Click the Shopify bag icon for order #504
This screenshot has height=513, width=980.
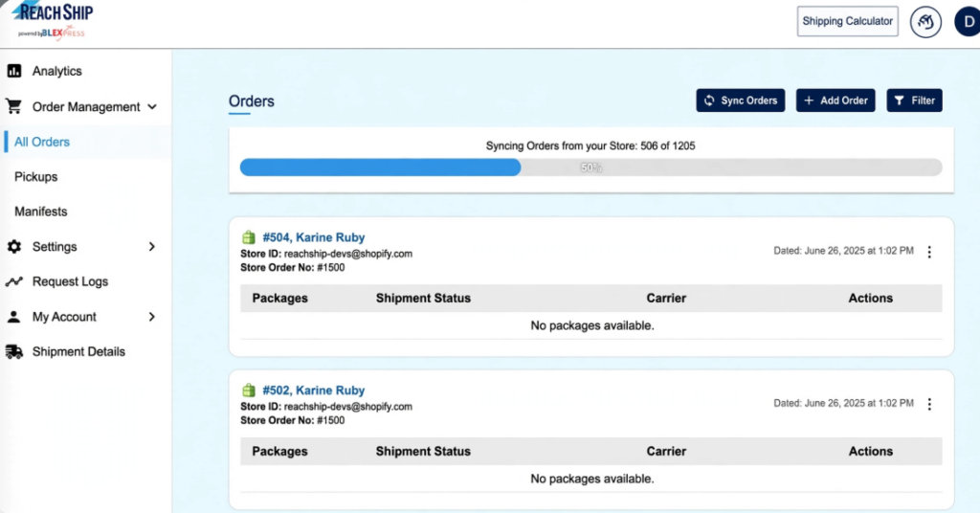click(x=249, y=237)
